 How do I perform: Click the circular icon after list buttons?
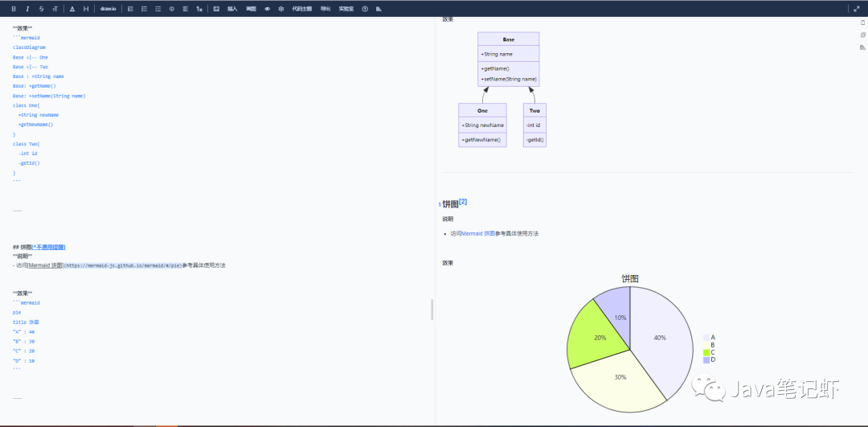[x=172, y=9]
